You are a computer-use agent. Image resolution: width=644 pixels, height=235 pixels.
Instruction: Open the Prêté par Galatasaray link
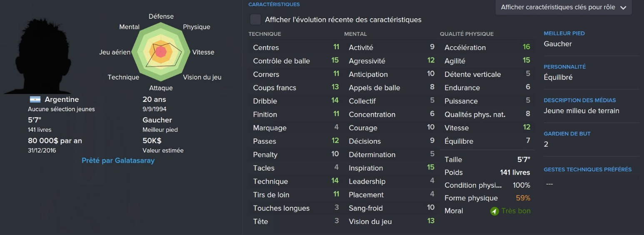click(118, 161)
